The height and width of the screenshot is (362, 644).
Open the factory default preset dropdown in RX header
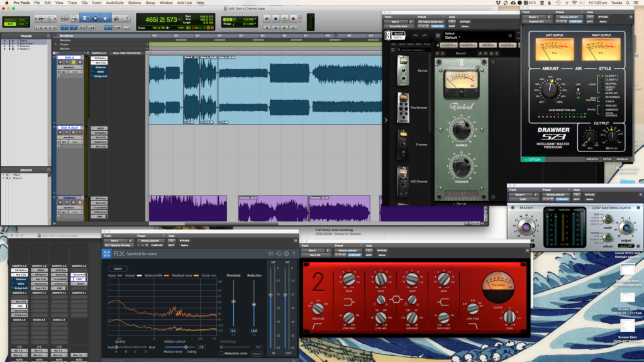(x=151, y=241)
